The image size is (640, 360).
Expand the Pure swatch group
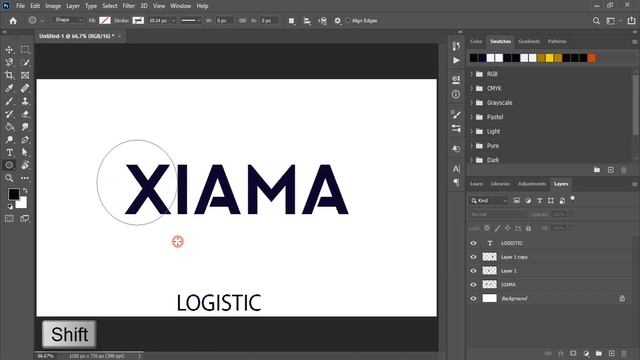pos(471,146)
